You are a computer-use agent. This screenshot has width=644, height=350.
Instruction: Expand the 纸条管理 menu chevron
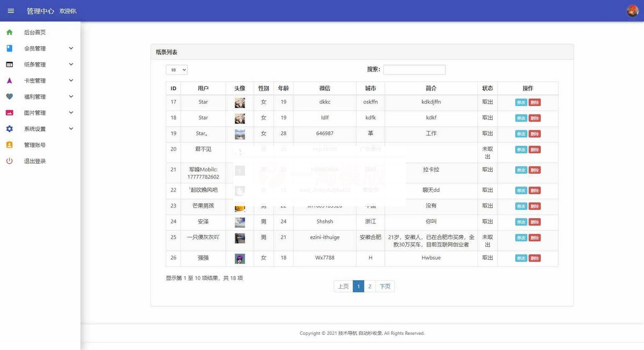[x=70, y=64]
